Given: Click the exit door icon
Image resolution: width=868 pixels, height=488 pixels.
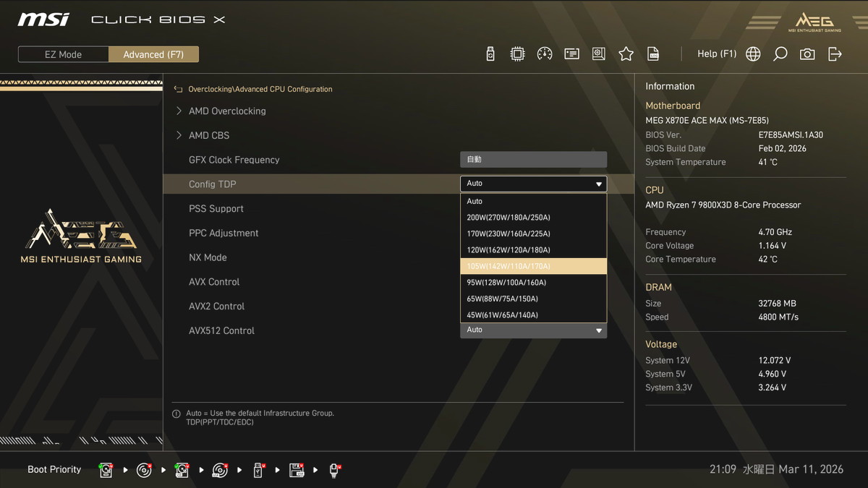Looking at the screenshot, I should click(x=835, y=54).
